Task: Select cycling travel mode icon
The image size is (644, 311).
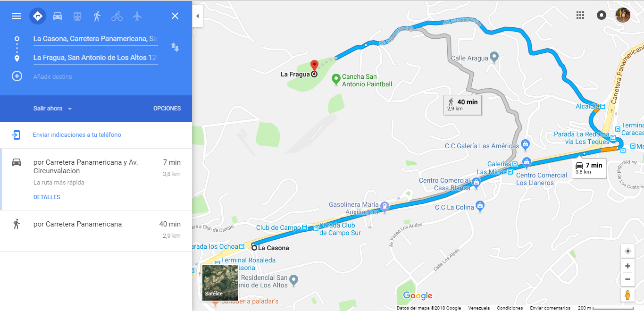Action: pos(117,16)
